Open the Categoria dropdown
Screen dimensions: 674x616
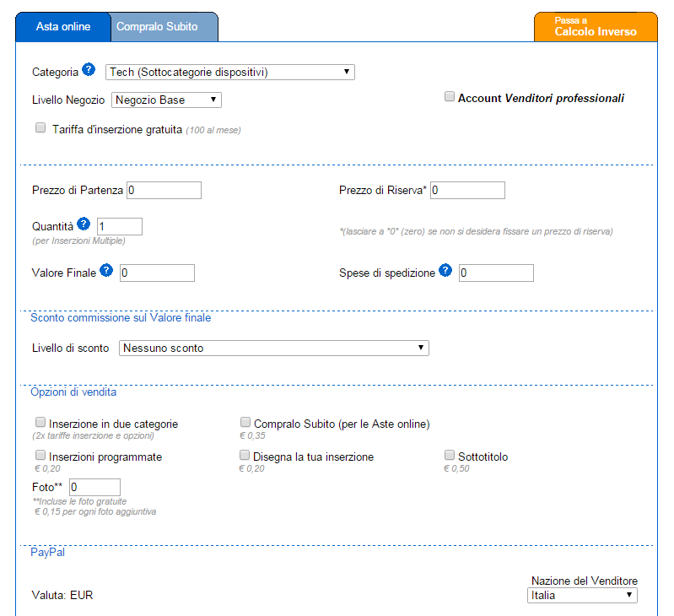click(230, 73)
